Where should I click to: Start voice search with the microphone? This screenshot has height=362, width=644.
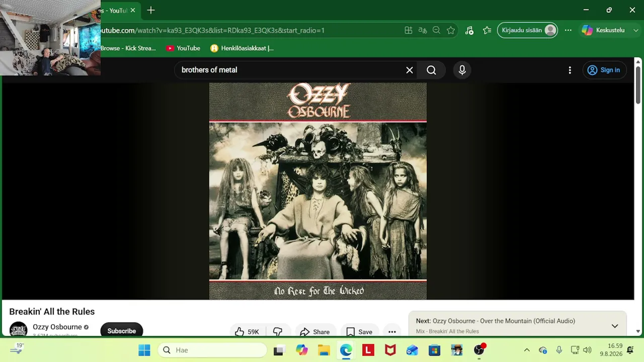pos(462,70)
